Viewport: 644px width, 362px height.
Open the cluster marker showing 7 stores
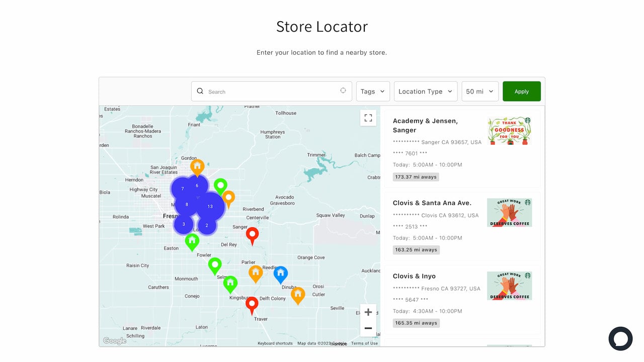point(183,189)
